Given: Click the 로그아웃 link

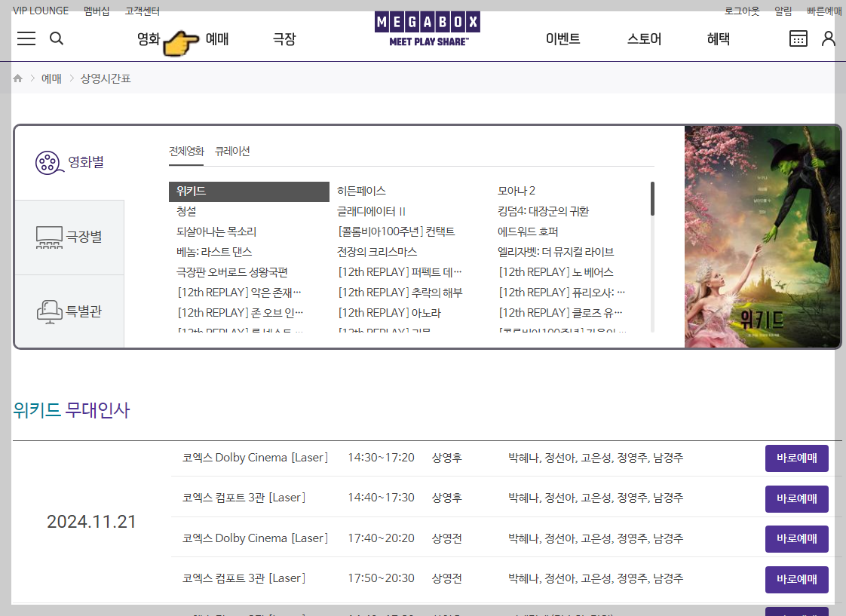Looking at the screenshot, I should coord(742,11).
